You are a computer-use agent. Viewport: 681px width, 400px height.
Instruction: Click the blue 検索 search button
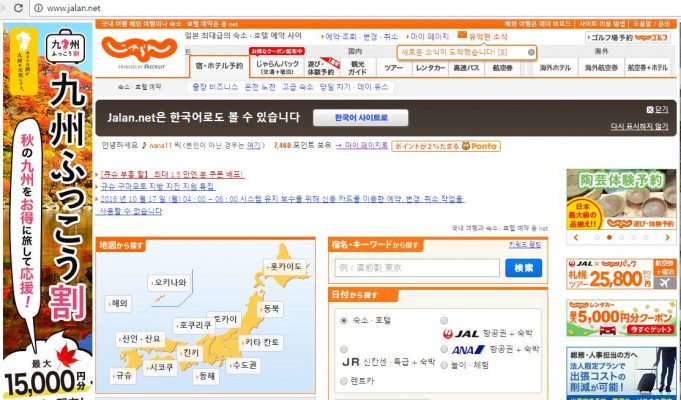523,268
